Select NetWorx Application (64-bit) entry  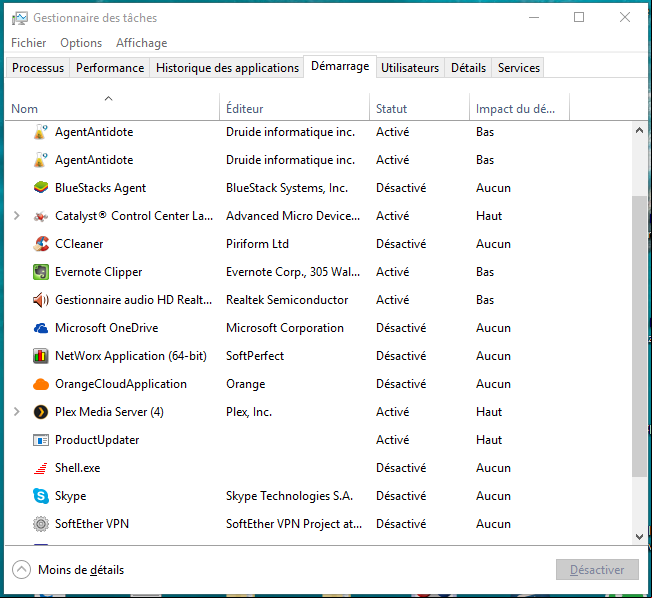pyautogui.click(x=131, y=356)
